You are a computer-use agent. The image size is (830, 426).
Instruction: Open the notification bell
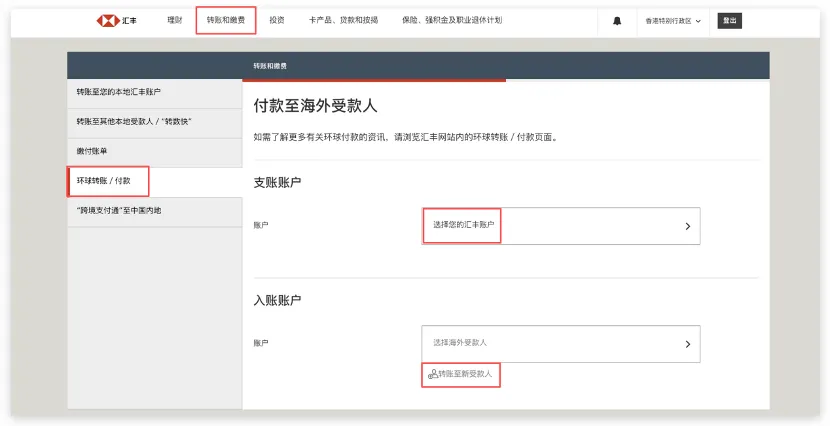click(617, 21)
